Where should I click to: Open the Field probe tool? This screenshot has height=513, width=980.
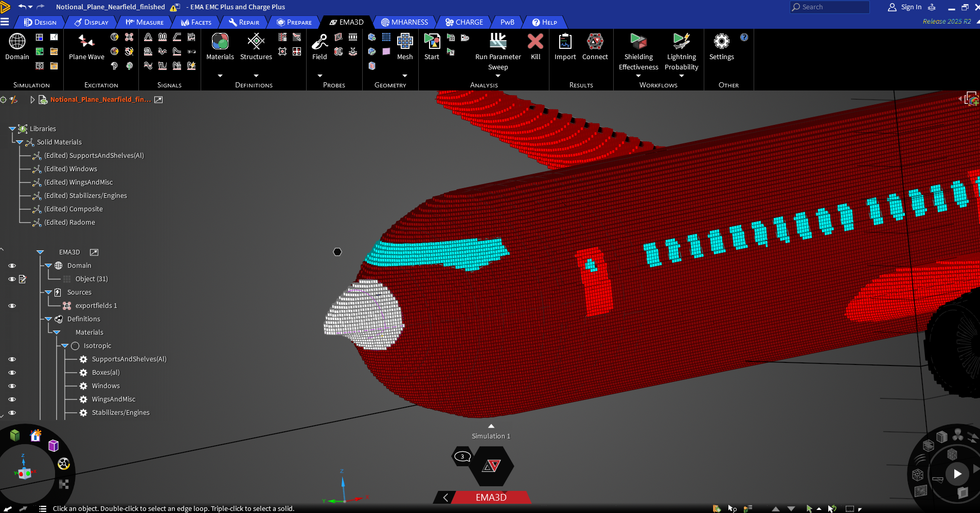[319, 46]
